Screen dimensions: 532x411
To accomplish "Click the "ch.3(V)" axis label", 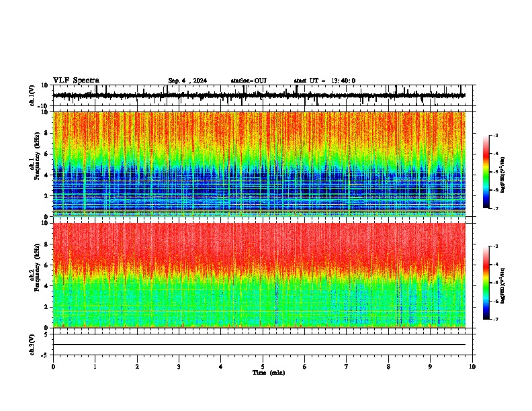I will click(x=32, y=345).
